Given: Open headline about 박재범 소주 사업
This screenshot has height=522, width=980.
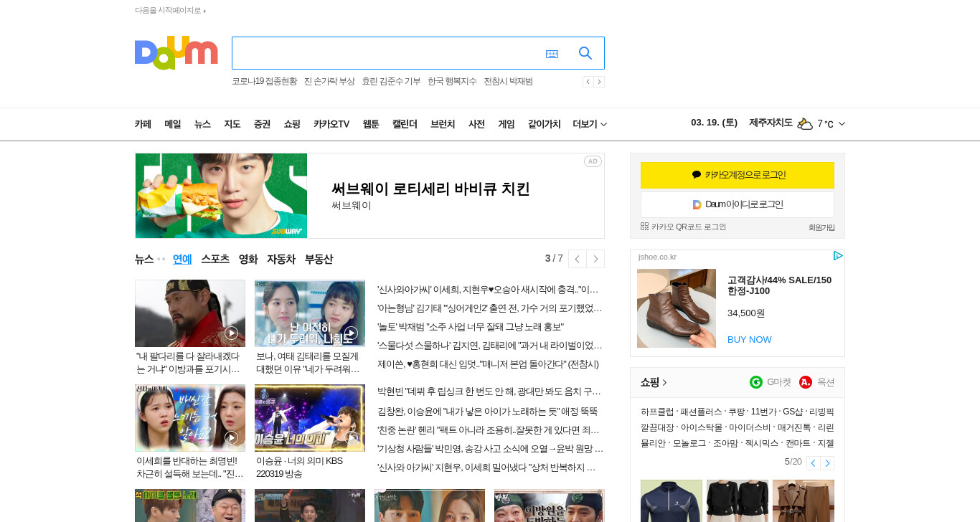Looking at the screenshot, I should (471, 327).
